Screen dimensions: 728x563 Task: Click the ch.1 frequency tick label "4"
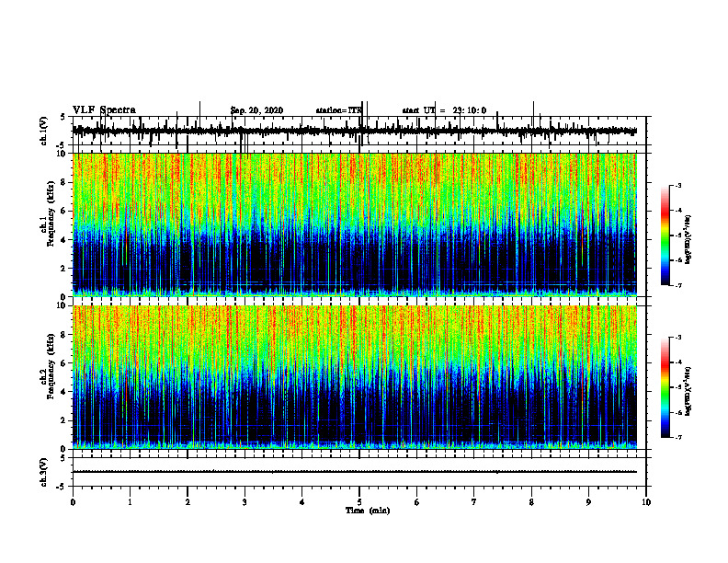point(64,240)
